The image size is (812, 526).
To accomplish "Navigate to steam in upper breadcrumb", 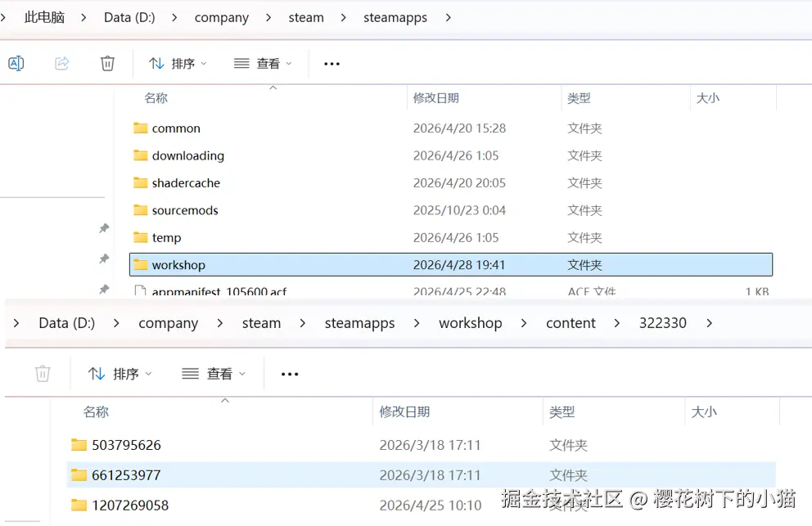I will [x=306, y=17].
